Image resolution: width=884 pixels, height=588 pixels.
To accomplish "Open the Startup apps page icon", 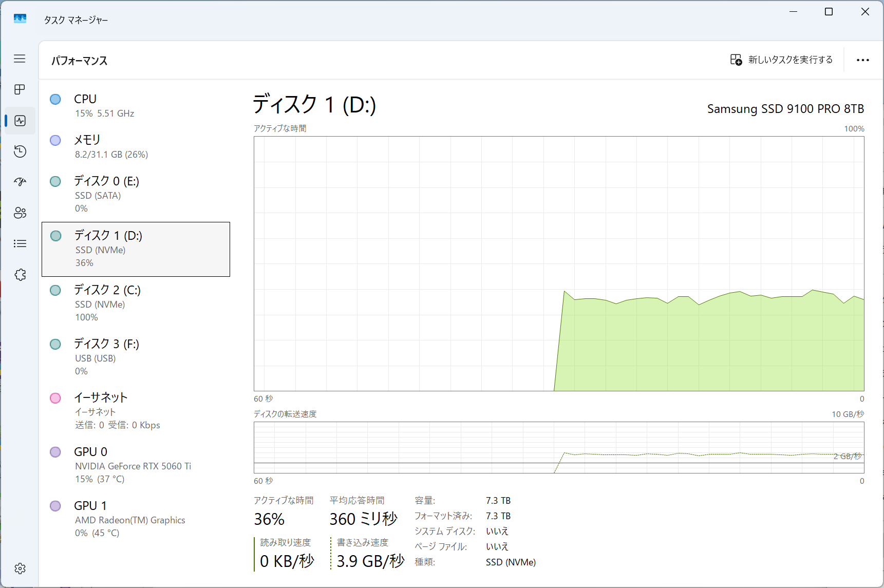I will point(20,182).
